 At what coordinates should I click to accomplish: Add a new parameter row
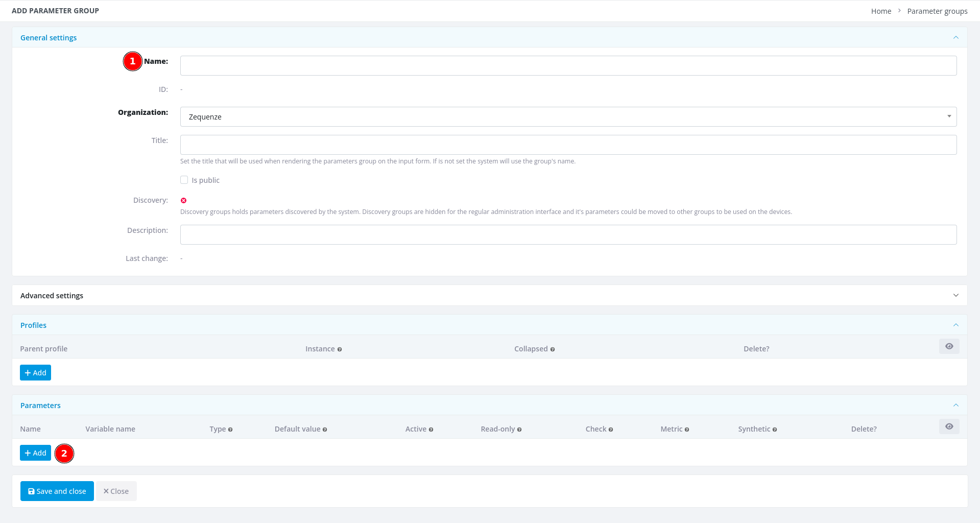pyautogui.click(x=35, y=453)
